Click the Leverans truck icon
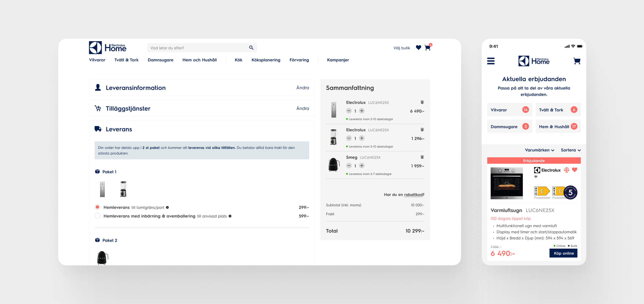Viewport: 644px width, 304px height. pyautogui.click(x=98, y=129)
